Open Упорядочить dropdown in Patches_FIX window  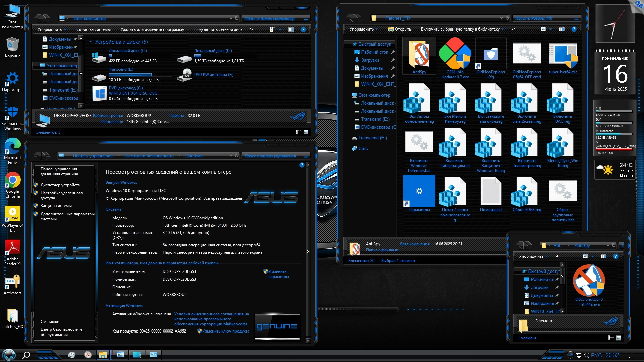[364, 29]
